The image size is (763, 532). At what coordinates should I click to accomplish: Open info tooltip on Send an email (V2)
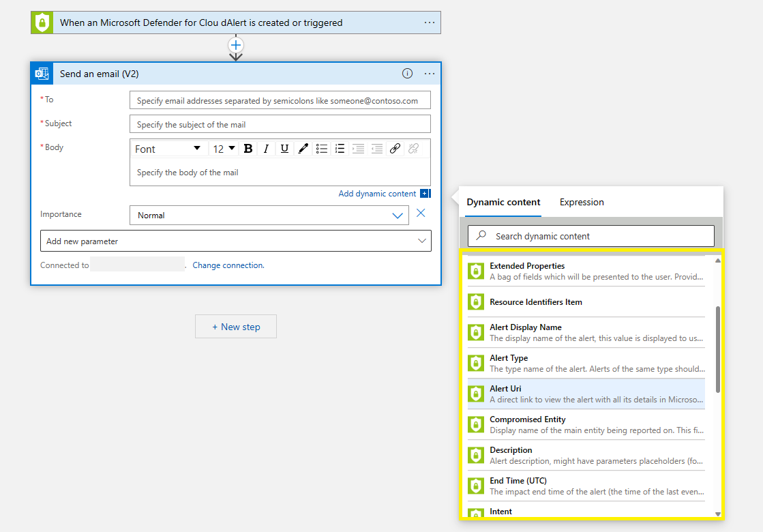click(407, 73)
